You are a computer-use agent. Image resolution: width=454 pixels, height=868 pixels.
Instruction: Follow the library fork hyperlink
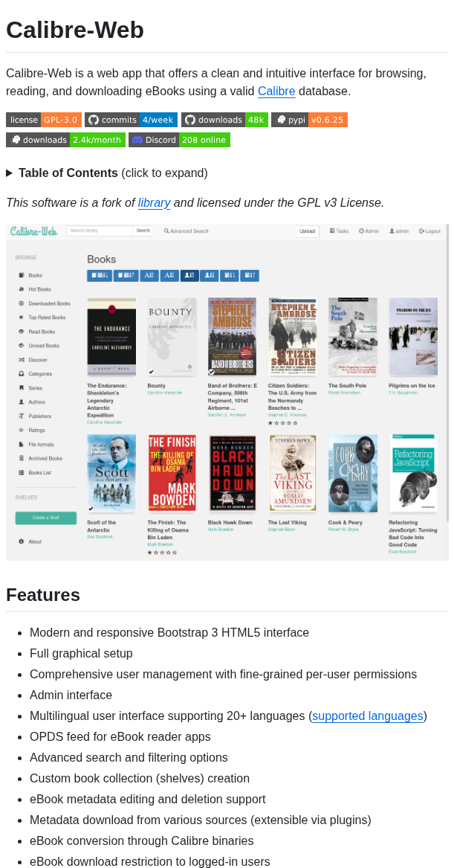[155, 202]
